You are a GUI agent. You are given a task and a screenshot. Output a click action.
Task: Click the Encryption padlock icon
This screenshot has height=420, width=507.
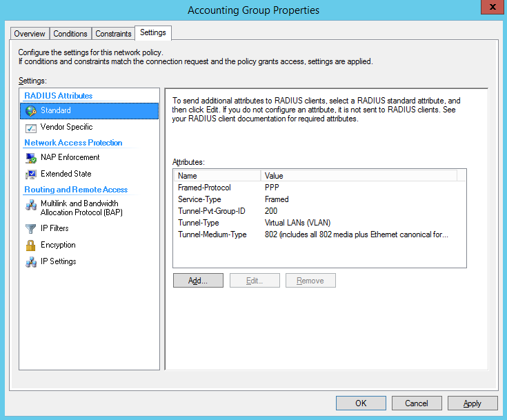(x=31, y=246)
